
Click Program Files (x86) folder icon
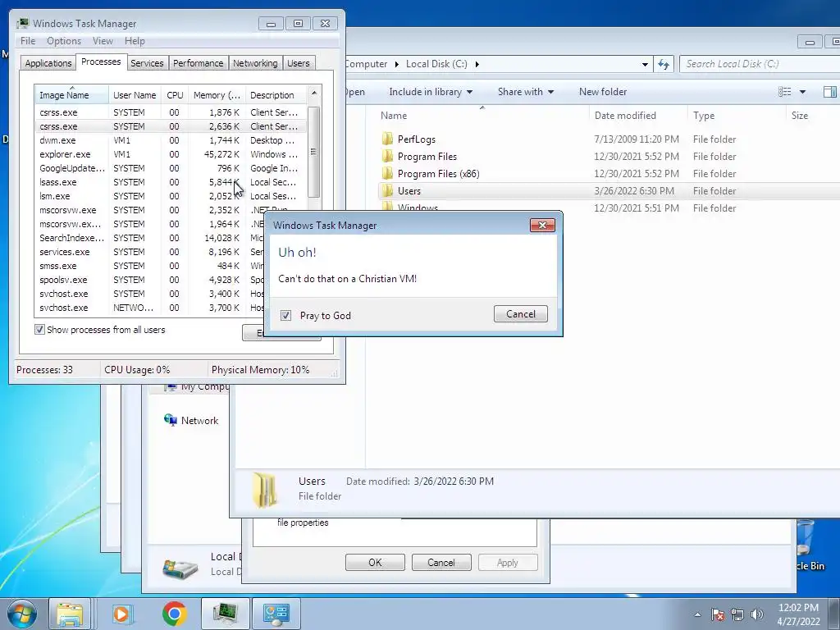[388, 174]
